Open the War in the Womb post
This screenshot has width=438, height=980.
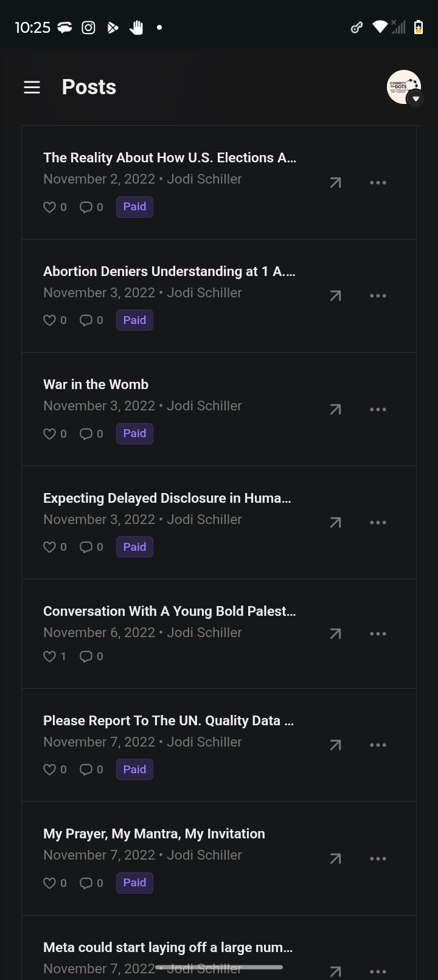coord(96,385)
